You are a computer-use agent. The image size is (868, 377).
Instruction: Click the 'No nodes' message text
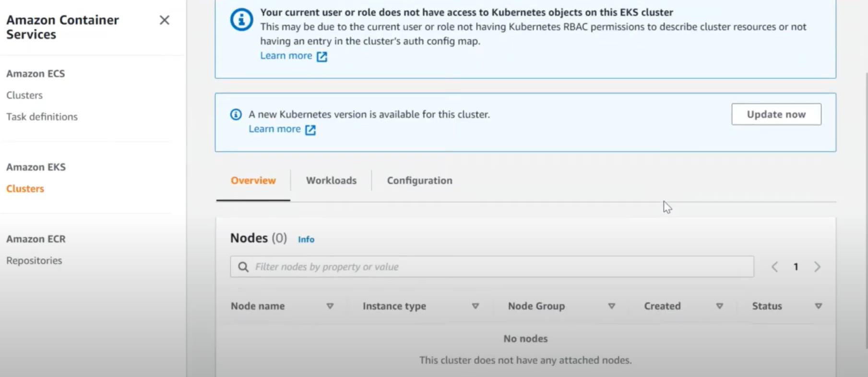pyautogui.click(x=525, y=339)
